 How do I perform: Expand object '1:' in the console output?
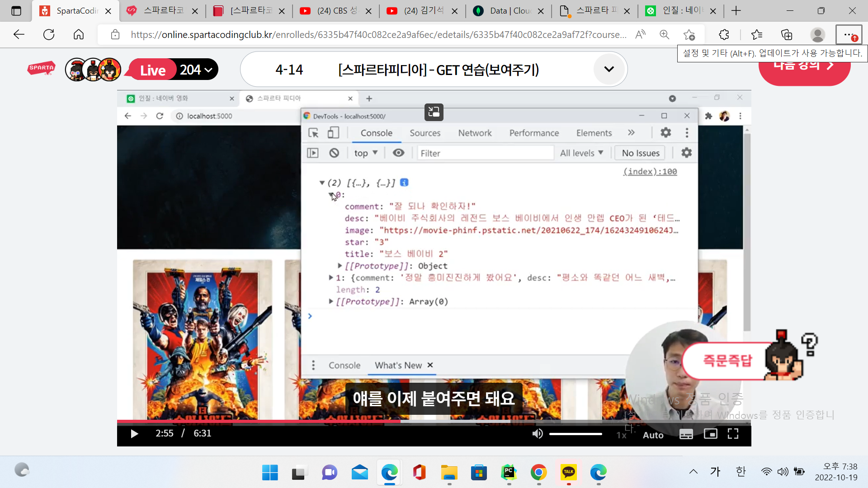click(x=331, y=277)
